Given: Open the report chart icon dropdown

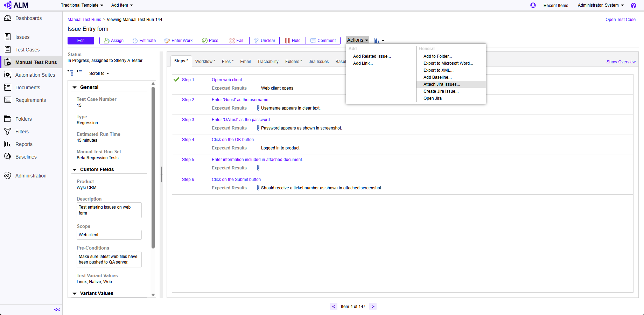Looking at the screenshot, I should [379, 41].
